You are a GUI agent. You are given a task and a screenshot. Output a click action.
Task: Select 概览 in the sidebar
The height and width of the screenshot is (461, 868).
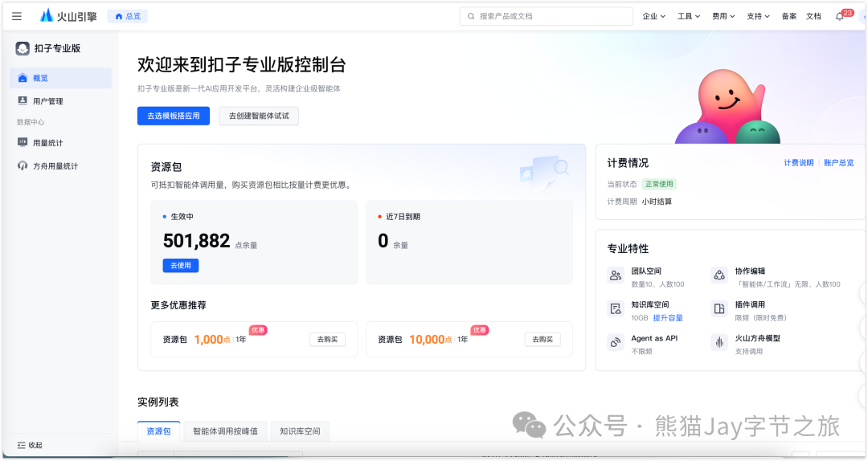(x=40, y=78)
